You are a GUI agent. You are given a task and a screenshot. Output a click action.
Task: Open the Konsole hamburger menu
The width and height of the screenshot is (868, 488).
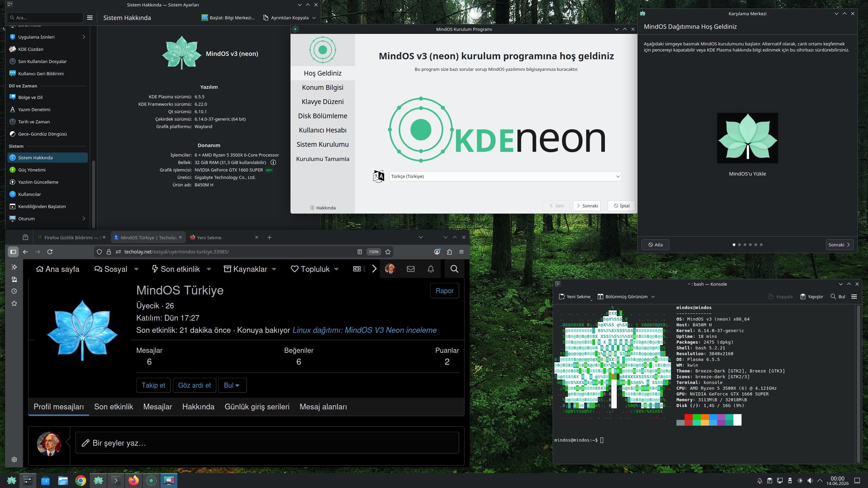(x=854, y=297)
